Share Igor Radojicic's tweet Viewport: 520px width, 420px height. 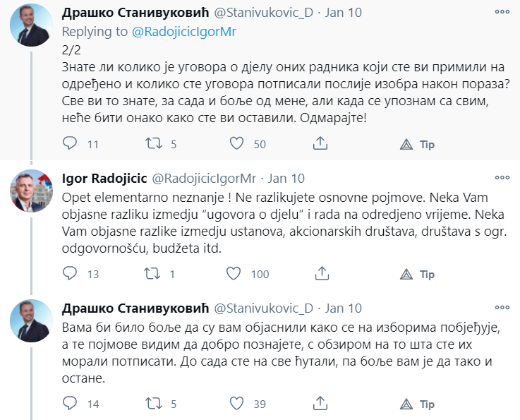320,274
